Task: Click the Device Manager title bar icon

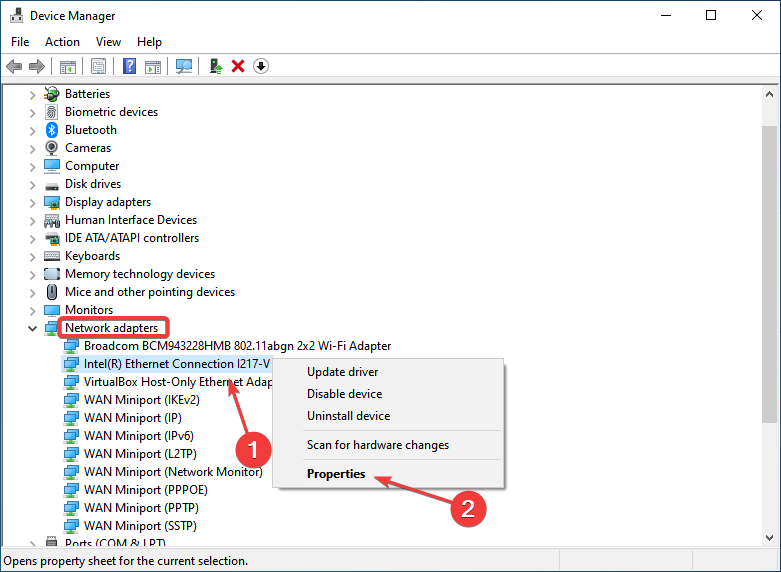Action: point(16,15)
